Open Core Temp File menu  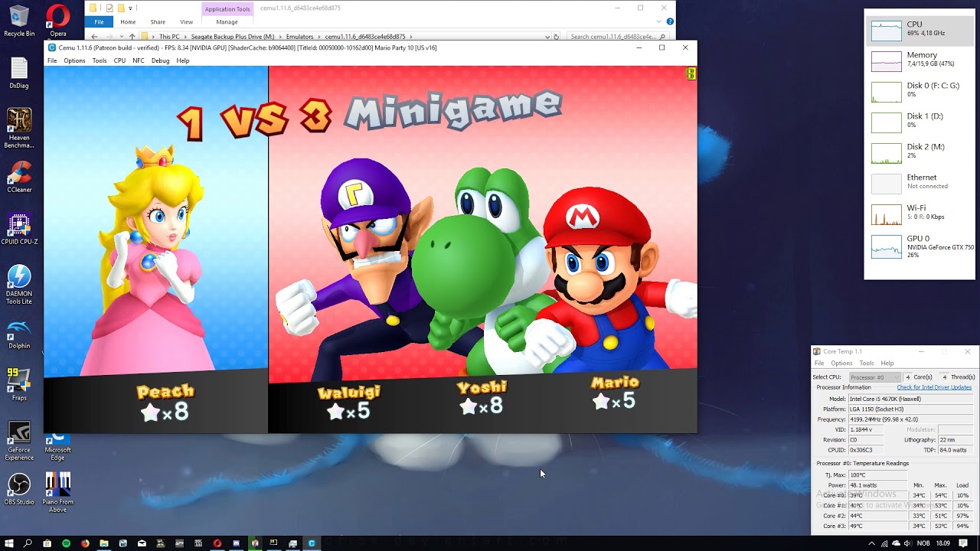pos(819,363)
